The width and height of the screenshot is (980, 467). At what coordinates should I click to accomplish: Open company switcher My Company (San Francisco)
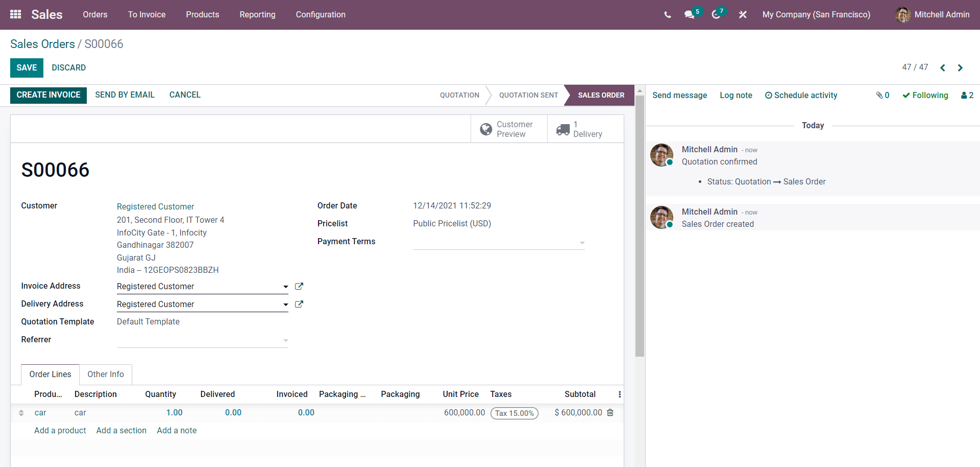coord(816,15)
